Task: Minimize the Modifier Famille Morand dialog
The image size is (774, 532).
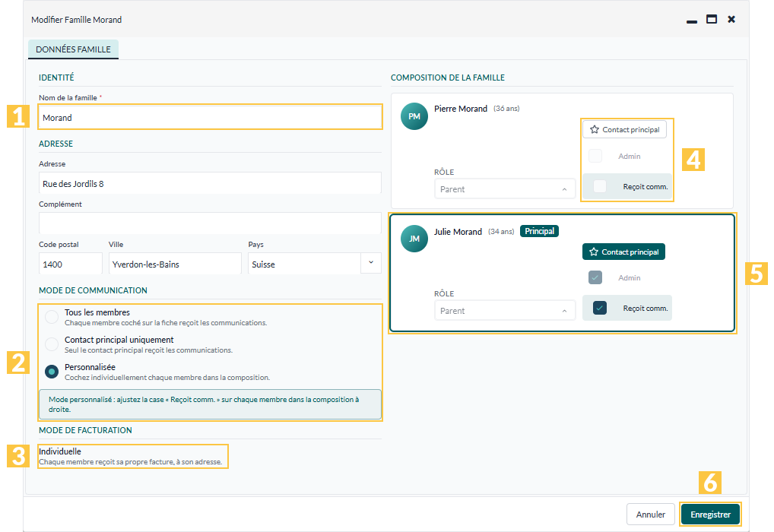Action: [x=692, y=21]
